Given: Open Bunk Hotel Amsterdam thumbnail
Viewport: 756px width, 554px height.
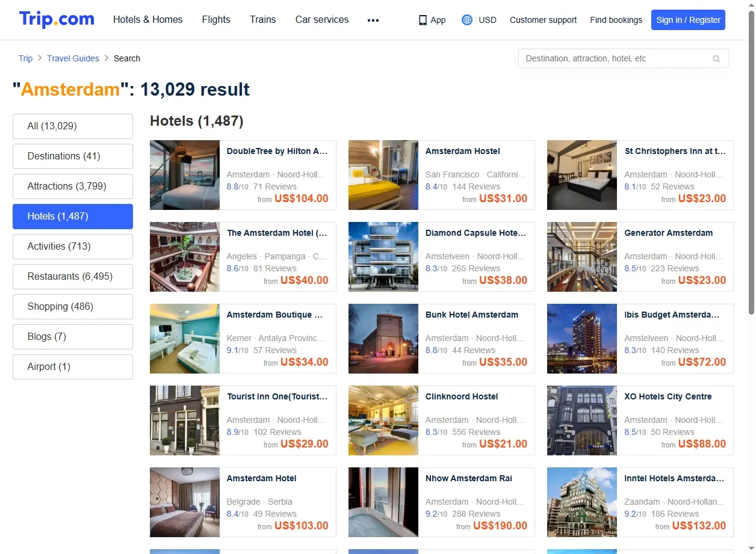Looking at the screenshot, I should click(x=383, y=339).
